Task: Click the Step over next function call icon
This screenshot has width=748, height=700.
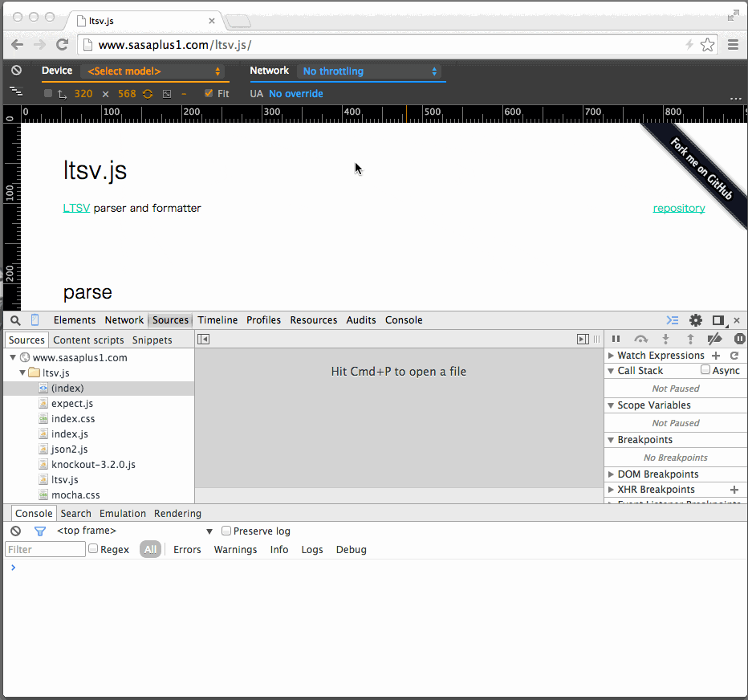Action: point(640,339)
